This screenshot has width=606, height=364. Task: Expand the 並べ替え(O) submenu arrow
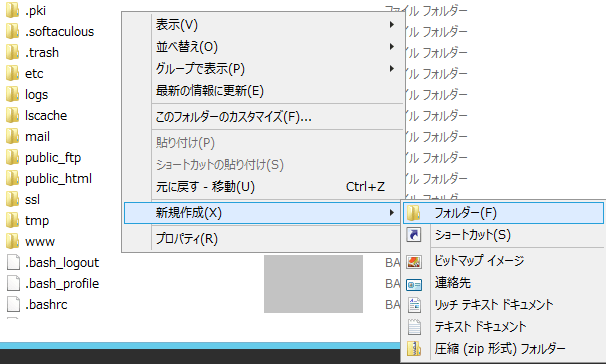(392, 46)
